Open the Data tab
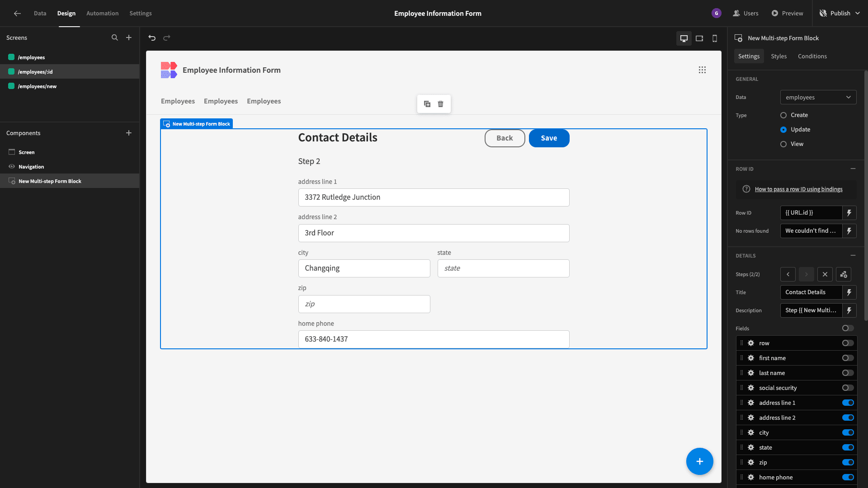868x488 pixels. tap(40, 14)
